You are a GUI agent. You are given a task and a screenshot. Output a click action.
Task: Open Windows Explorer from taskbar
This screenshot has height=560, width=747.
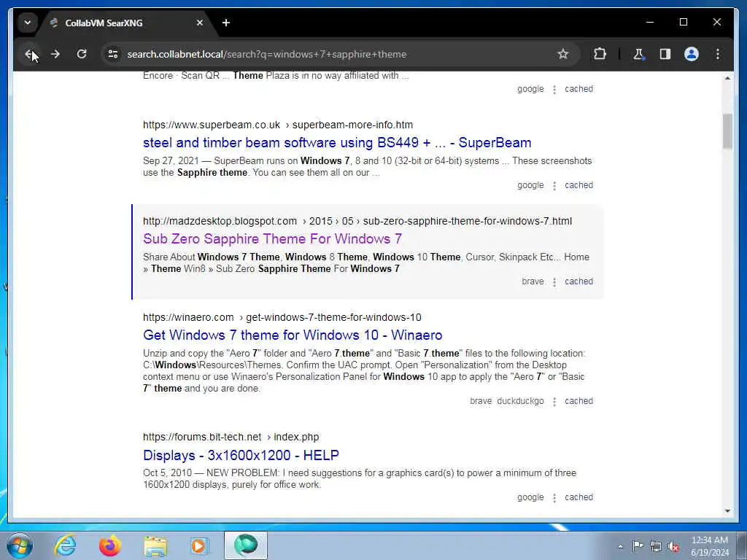tap(155, 545)
